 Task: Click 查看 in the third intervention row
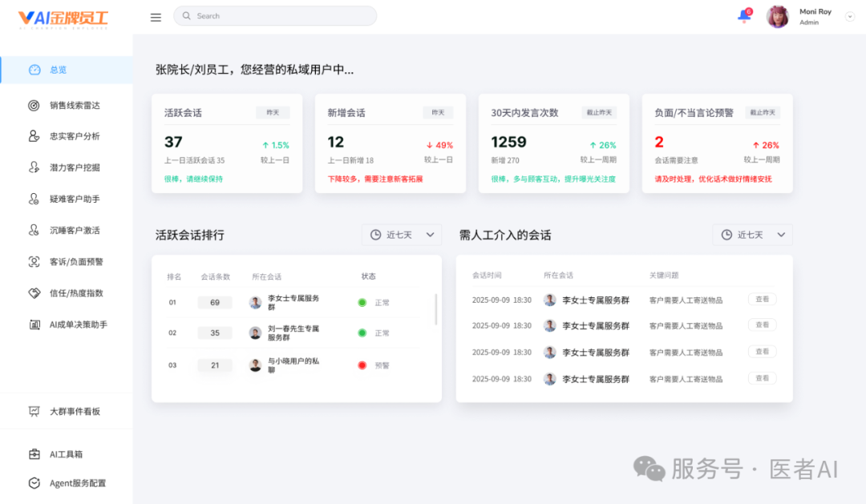763,352
